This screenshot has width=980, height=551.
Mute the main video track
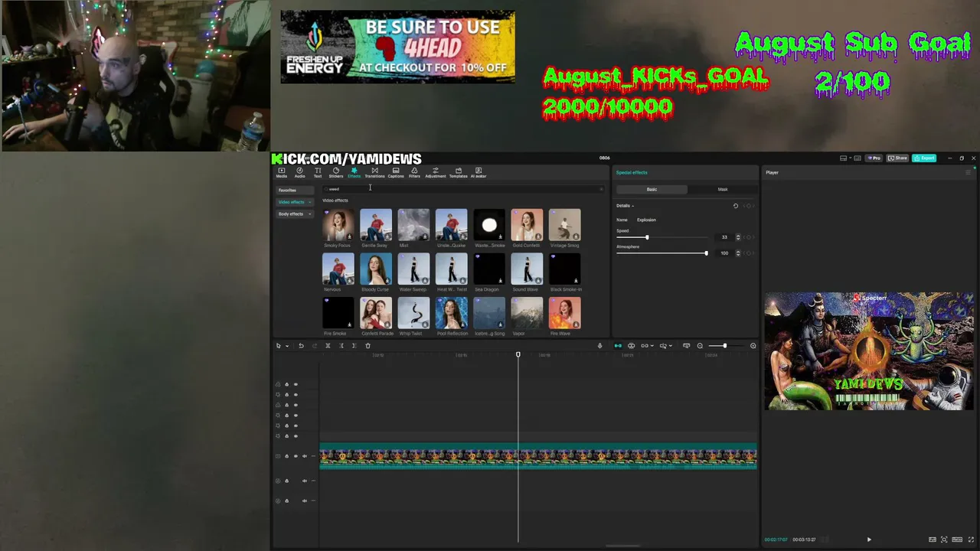tap(304, 456)
